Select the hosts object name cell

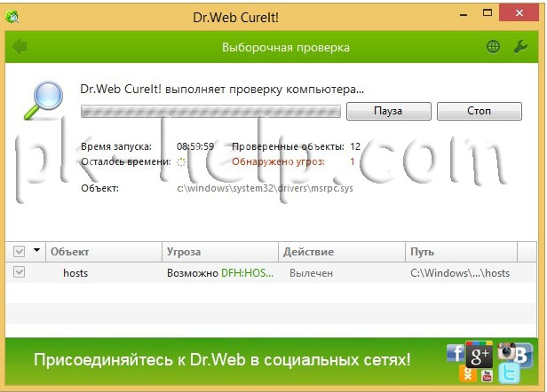coord(75,273)
